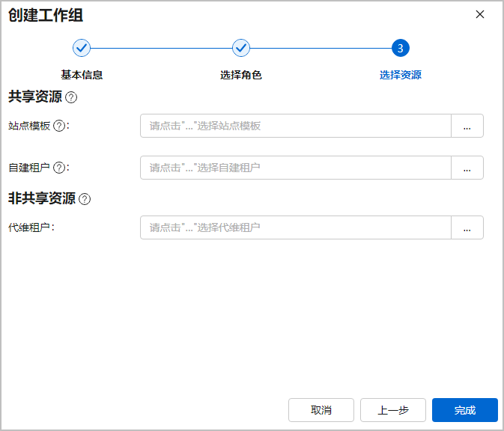Click the help icon beside 共享资源 heading

(x=72, y=97)
